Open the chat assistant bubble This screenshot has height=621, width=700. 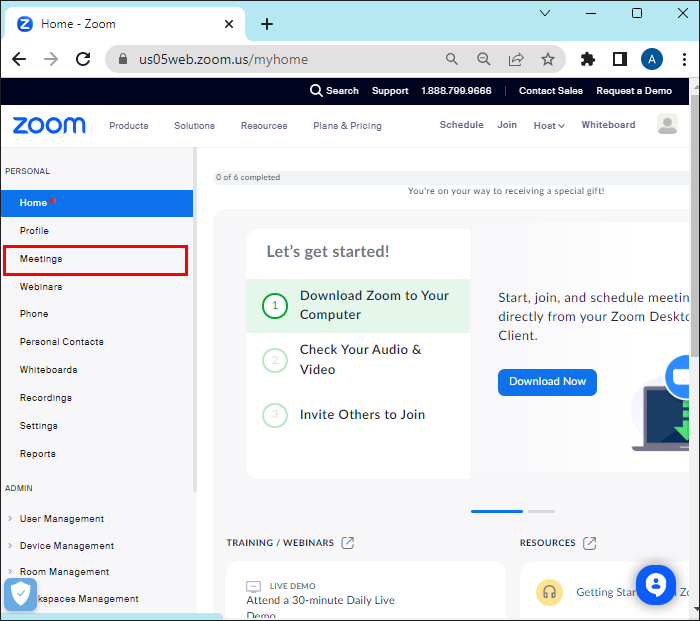656,585
